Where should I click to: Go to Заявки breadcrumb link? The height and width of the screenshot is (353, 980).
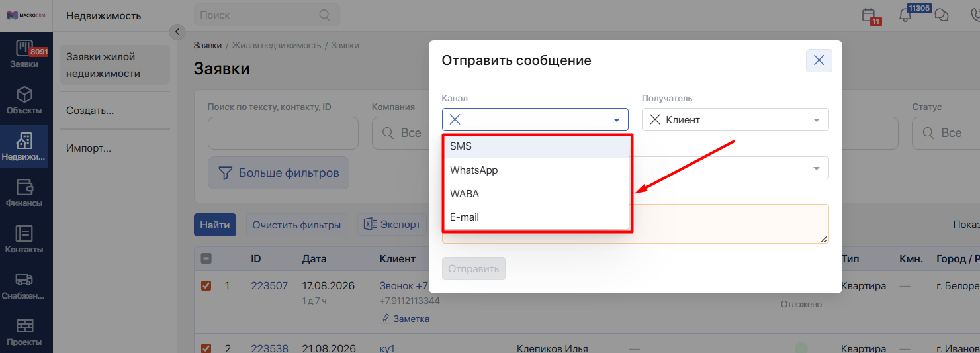208,45
